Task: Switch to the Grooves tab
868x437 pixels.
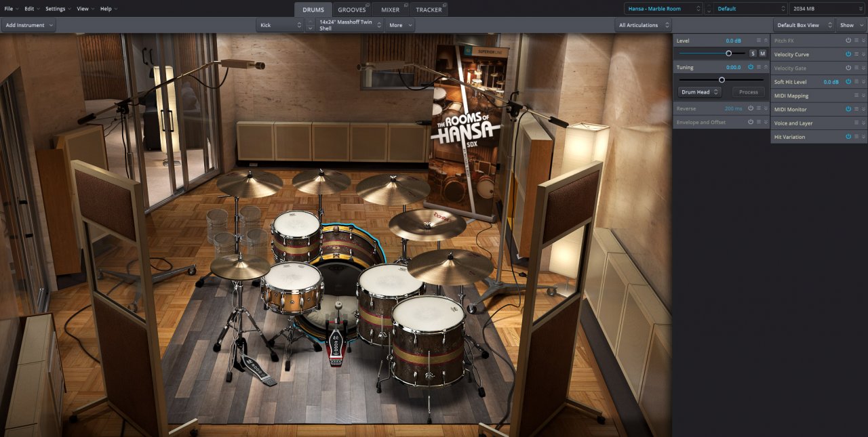Action: 352,9
